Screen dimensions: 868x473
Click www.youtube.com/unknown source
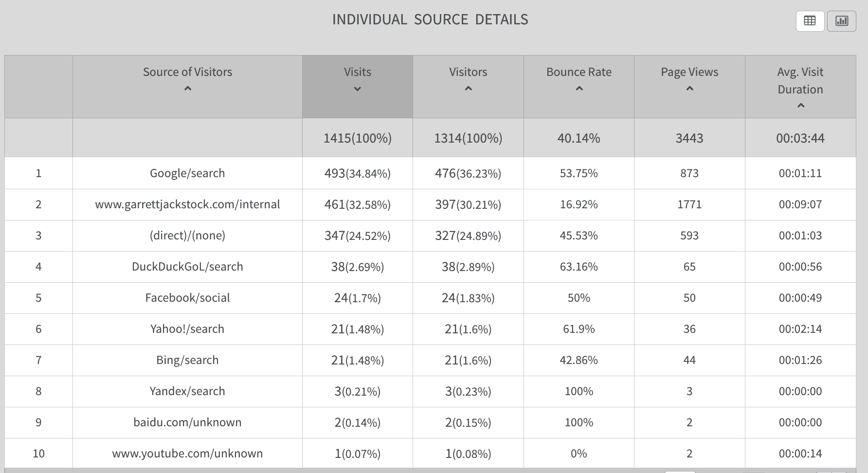point(187,454)
